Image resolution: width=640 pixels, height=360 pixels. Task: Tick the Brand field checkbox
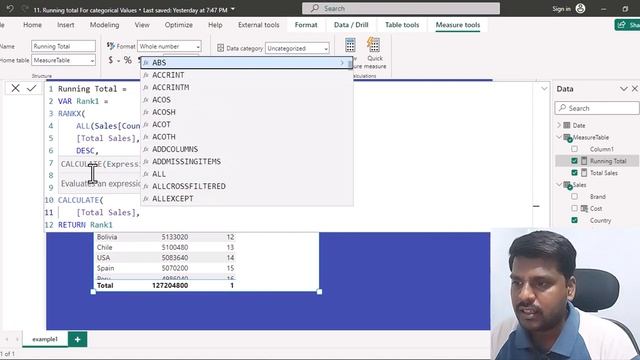click(574, 196)
